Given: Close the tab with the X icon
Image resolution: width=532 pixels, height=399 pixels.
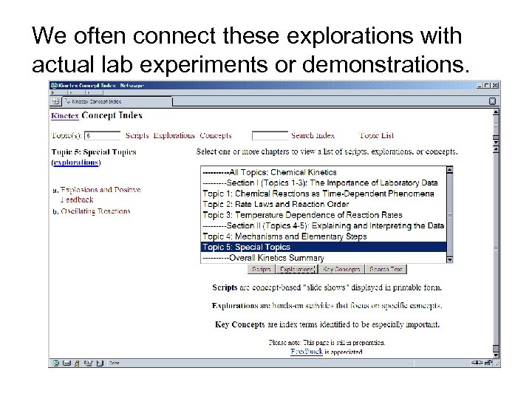Looking at the screenshot, I should 492,101.
